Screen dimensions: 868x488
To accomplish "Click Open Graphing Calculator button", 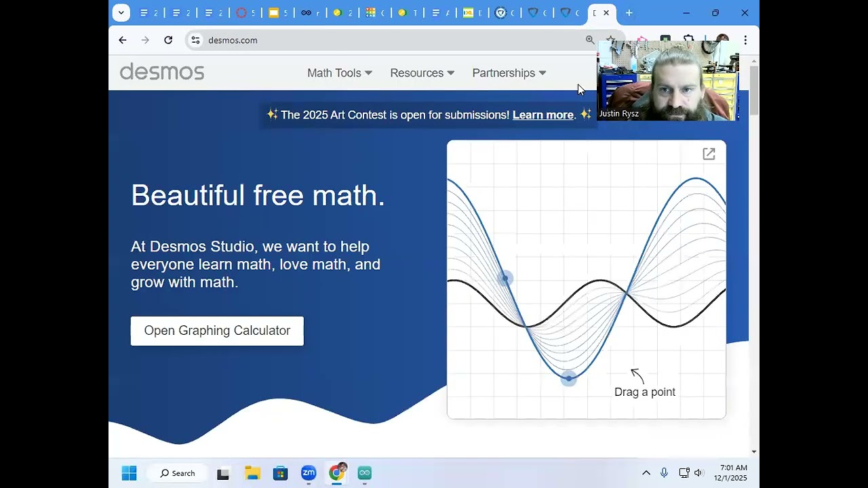I will point(217,331).
